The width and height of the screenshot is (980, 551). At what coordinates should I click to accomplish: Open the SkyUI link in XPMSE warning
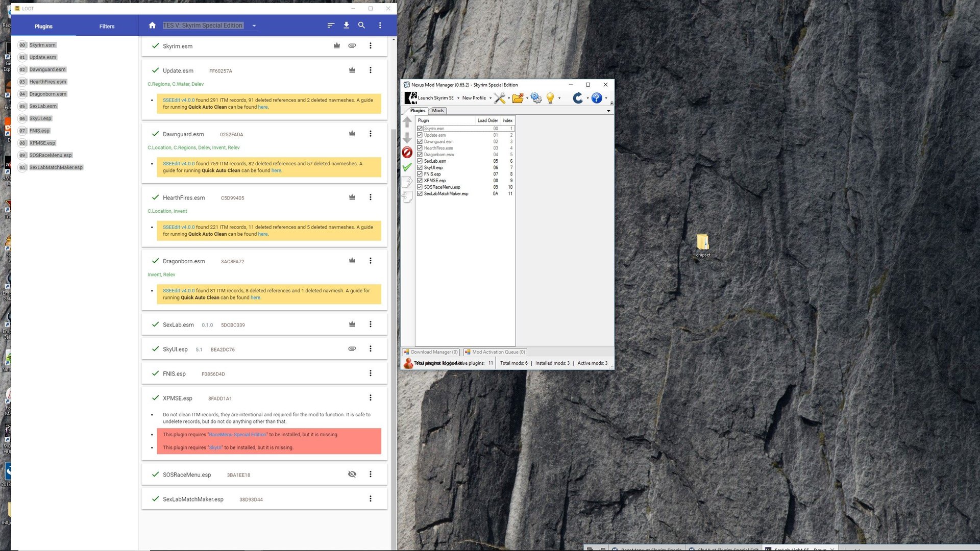tap(215, 447)
